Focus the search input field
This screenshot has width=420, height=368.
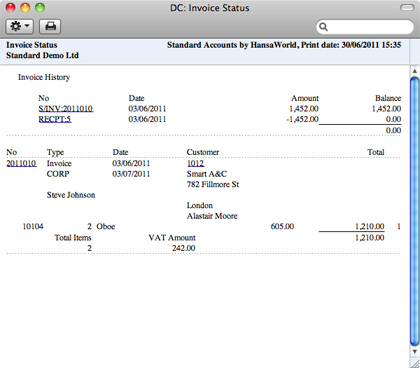365,27
